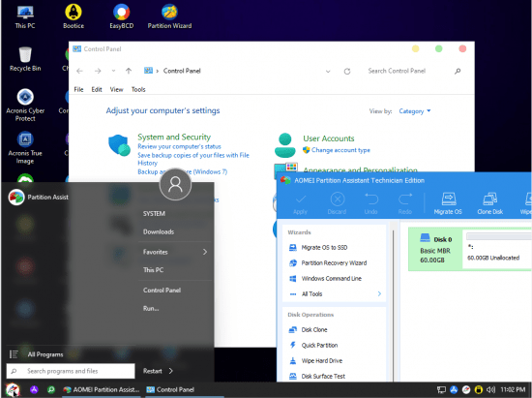
Task: Go back in Control Panel navigation
Action: tap(79, 71)
